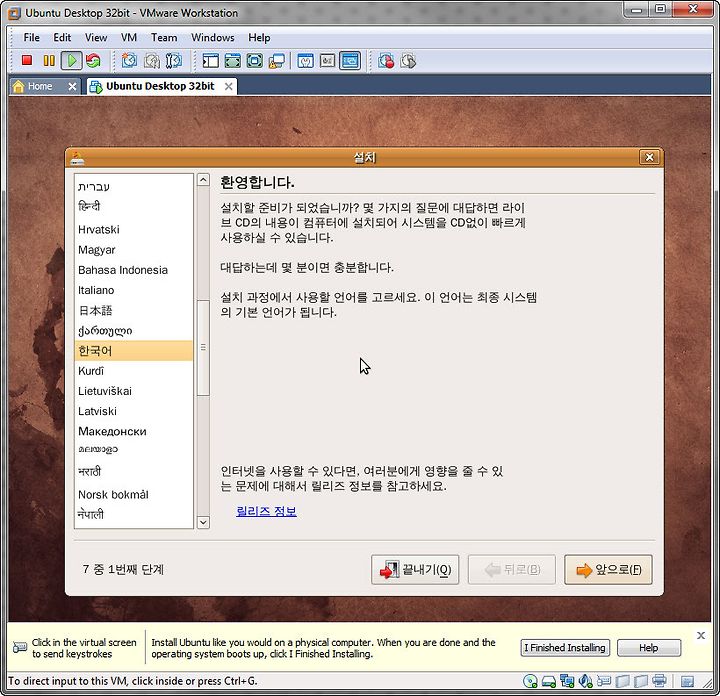Click the 앞으로(F) forward button
The image size is (720, 696).
click(608, 570)
